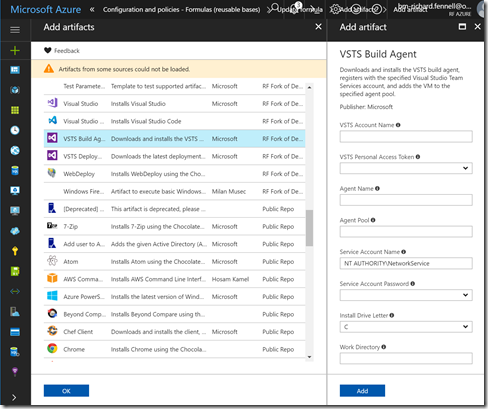Select the Test Parameters artifact row
The height and width of the screenshot is (409, 488).
click(174, 86)
